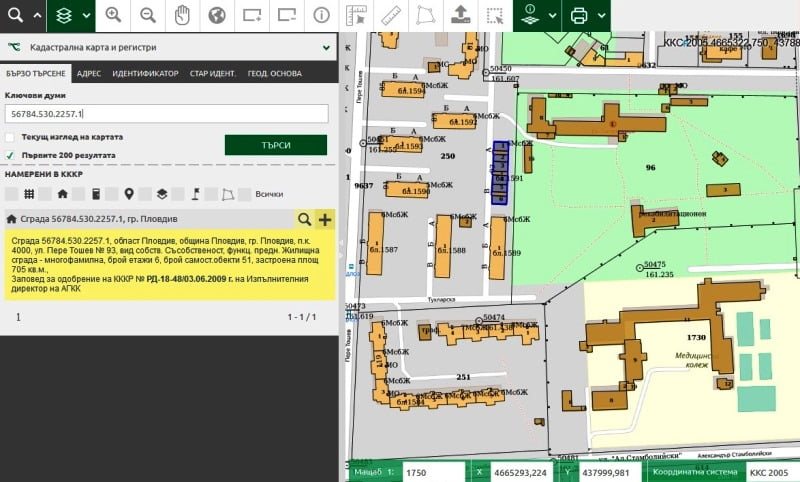Click the zoom out magnifier tool
Viewport: 800px width, 482px height.
click(147, 16)
